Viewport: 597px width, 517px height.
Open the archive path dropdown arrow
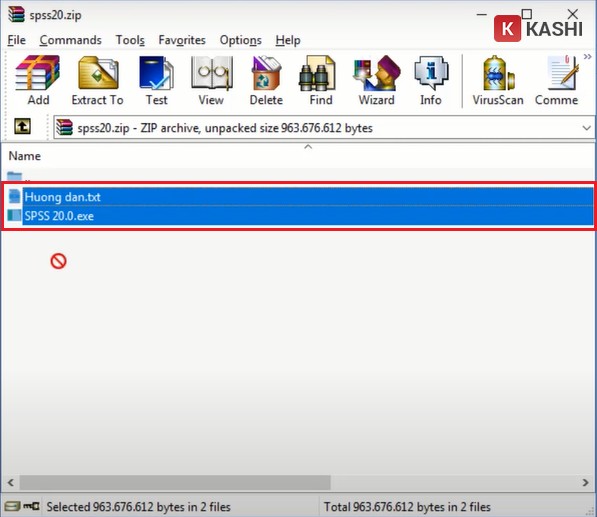click(587, 128)
